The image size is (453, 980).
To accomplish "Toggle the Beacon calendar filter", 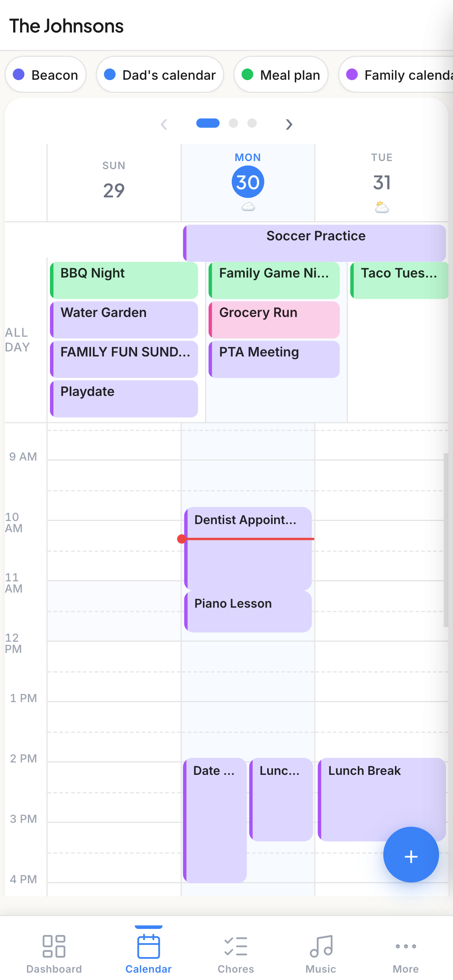I will tap(45, 74).
